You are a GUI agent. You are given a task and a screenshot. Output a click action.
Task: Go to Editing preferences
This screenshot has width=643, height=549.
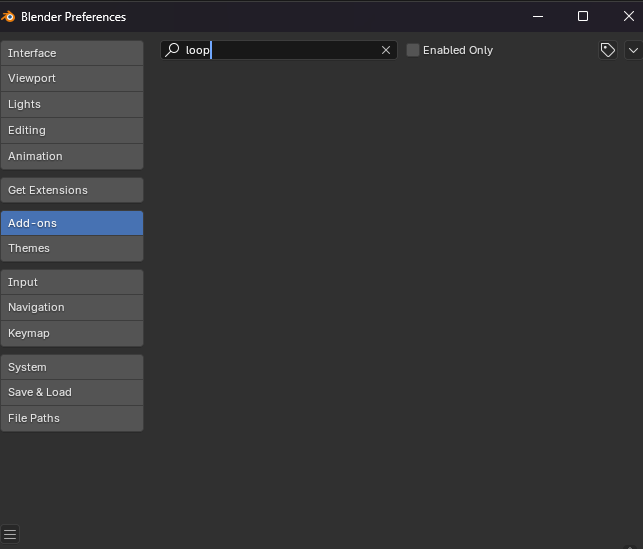(72, 130)
